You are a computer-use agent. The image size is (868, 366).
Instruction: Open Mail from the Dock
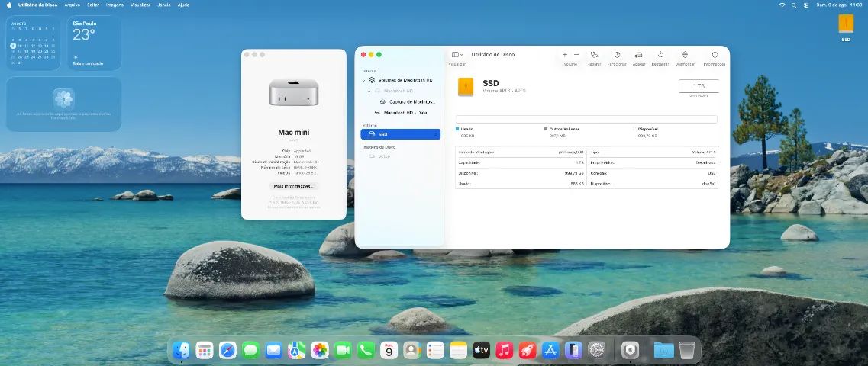click(273, 350)
